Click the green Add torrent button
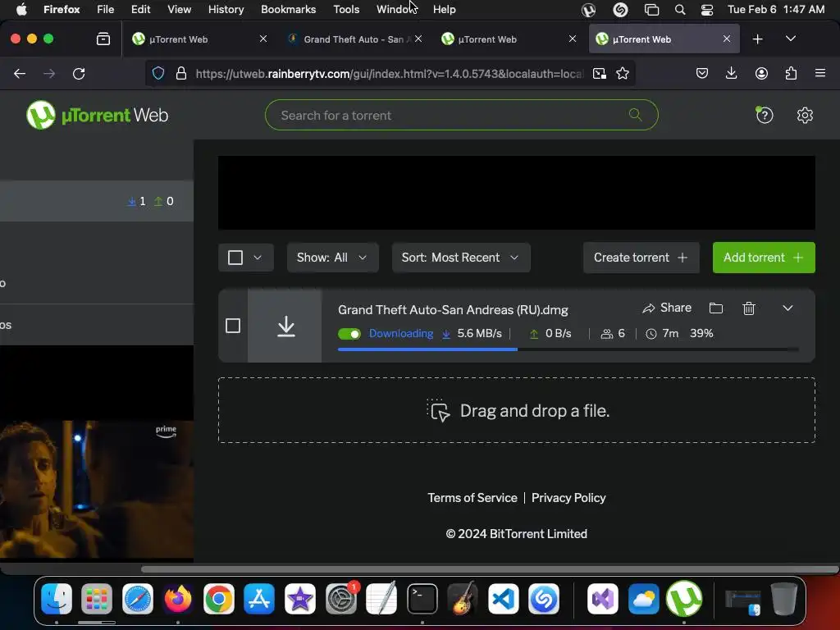 pyautogui.click(x=764, y=258)
